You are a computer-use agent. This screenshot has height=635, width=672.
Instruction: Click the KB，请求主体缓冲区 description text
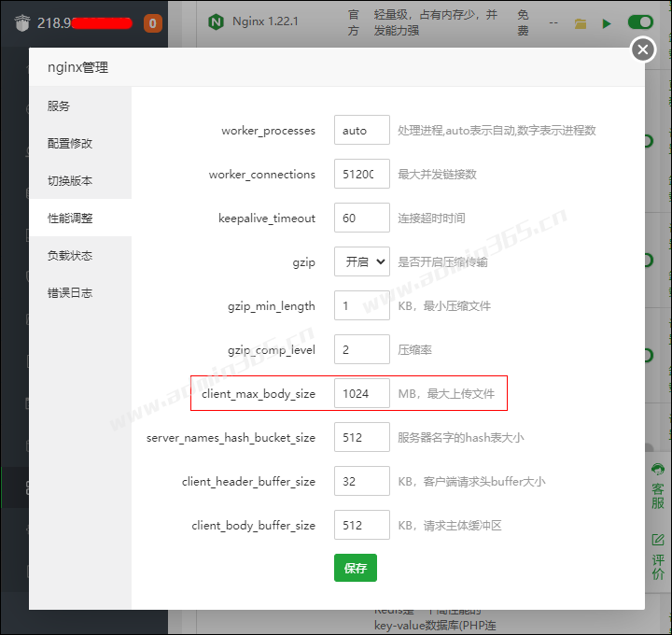450,525
